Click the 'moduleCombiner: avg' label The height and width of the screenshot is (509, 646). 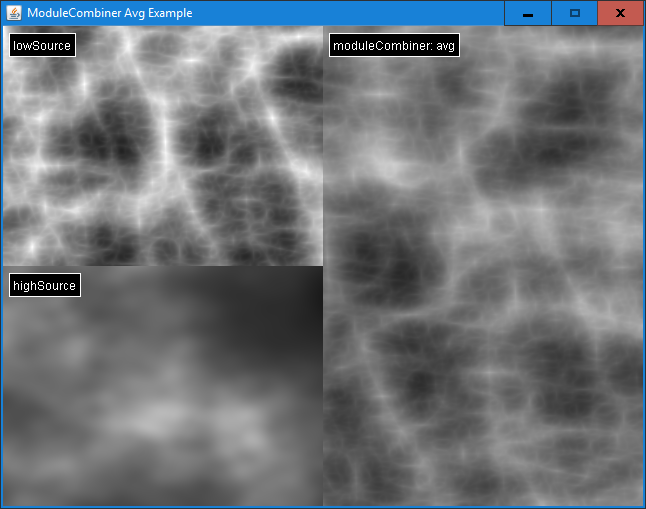[394, 45]
